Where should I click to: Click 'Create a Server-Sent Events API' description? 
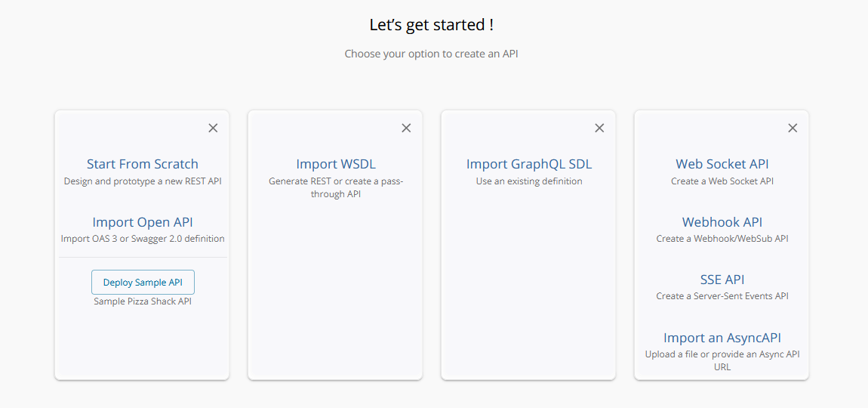pos(722,296)
